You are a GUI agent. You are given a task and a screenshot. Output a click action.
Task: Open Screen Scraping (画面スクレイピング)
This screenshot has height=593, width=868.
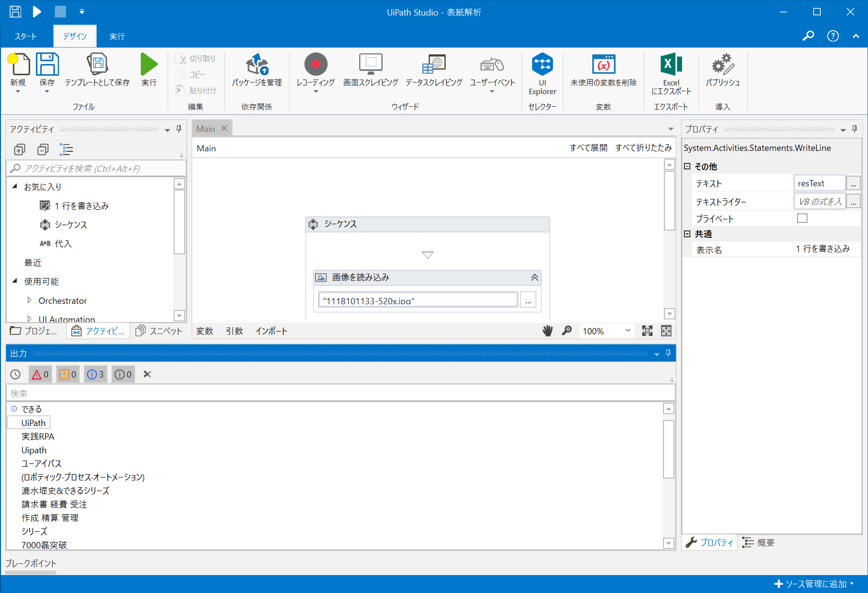[370, 70]
